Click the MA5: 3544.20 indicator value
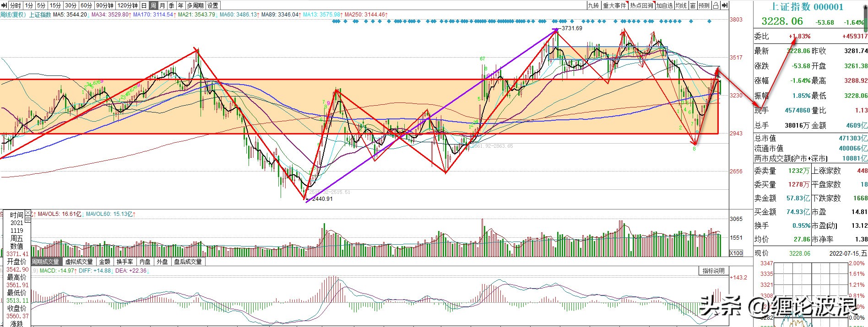 tap(70, 15)
